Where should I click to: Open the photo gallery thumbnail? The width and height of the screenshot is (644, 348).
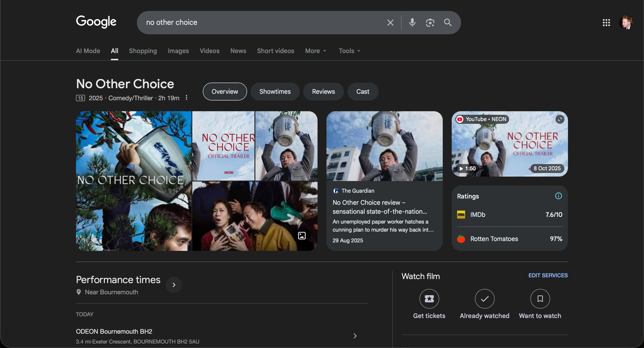click(x=302, y=235)
